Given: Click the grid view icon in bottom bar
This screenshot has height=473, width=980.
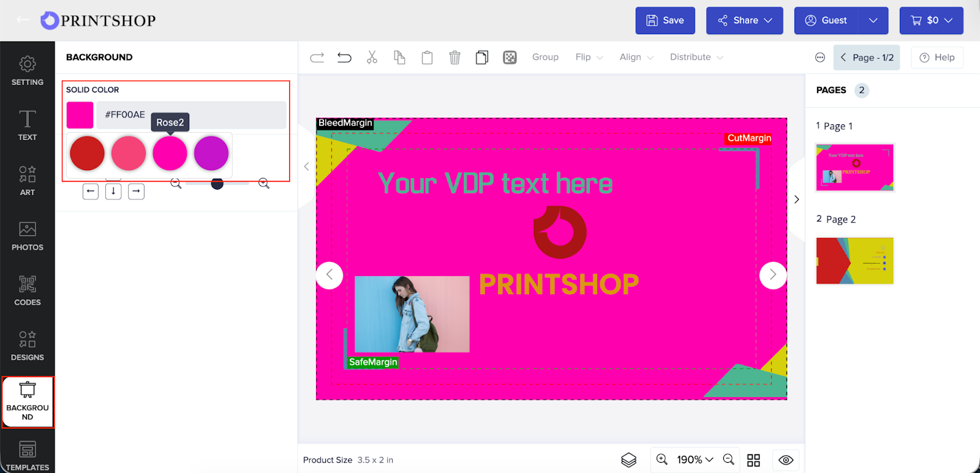Looking at the screenshot, I should point(753,460).
